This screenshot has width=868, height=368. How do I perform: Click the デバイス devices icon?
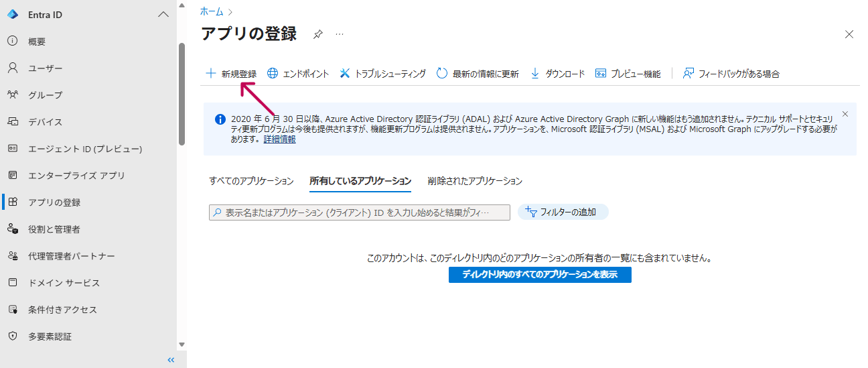tap(13, 122)
